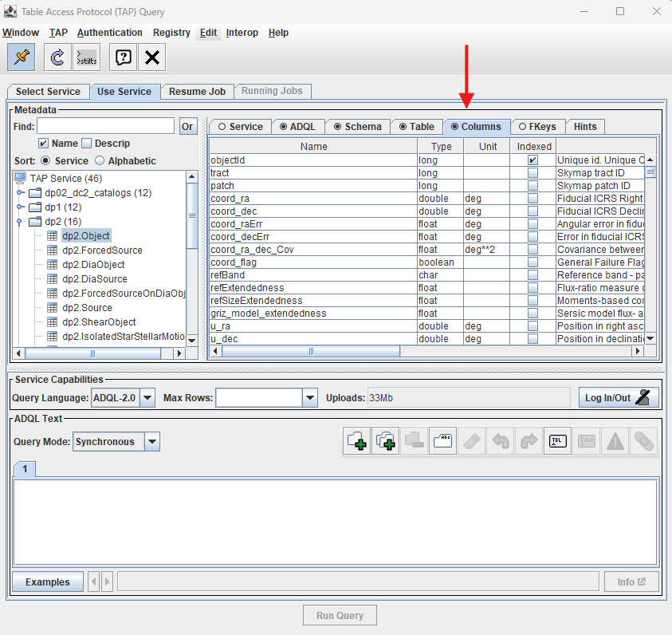Click the Examples button
This screenshot has width=672, height=635.
tap(48, 582)
